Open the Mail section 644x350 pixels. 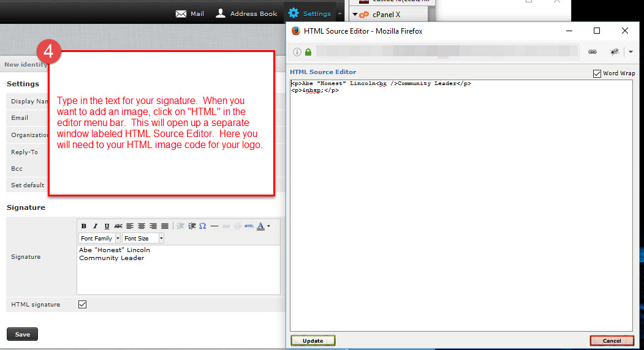click(190, 13)
